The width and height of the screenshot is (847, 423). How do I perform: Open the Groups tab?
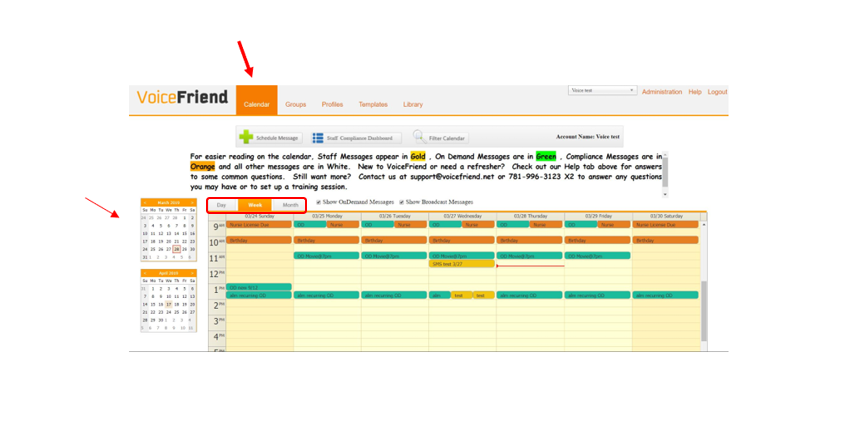click(x=296, y=104)
